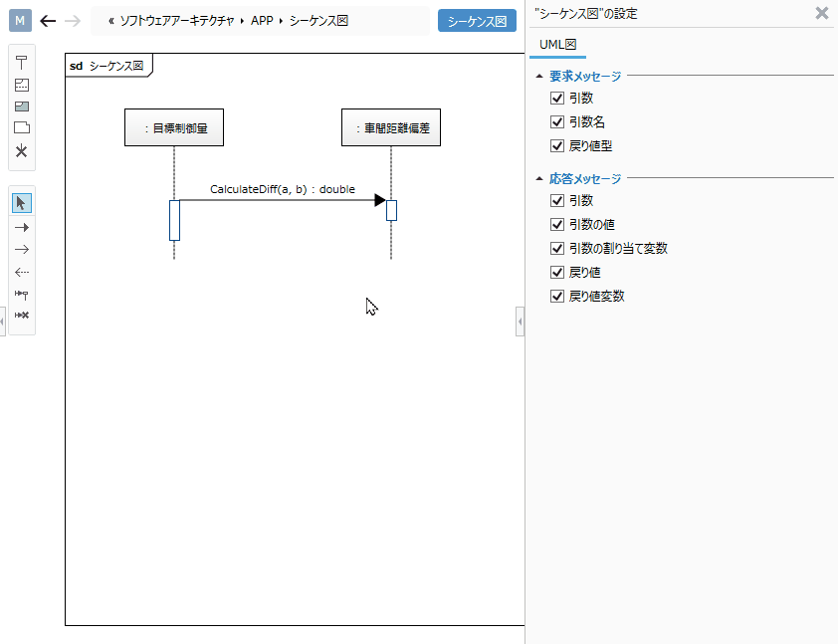This screenshot has height=644, width=838.
Task: Open the UML図 tab
Action: click(x=557, y=45)
